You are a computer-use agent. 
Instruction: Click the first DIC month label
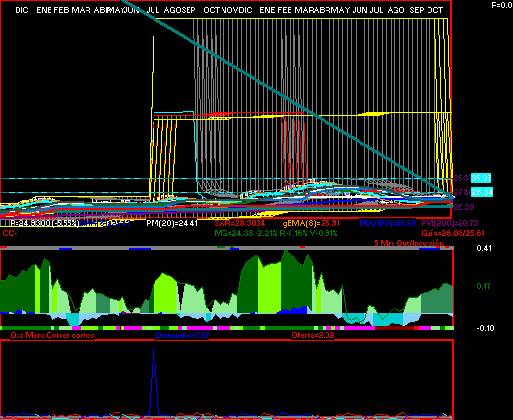22,10
